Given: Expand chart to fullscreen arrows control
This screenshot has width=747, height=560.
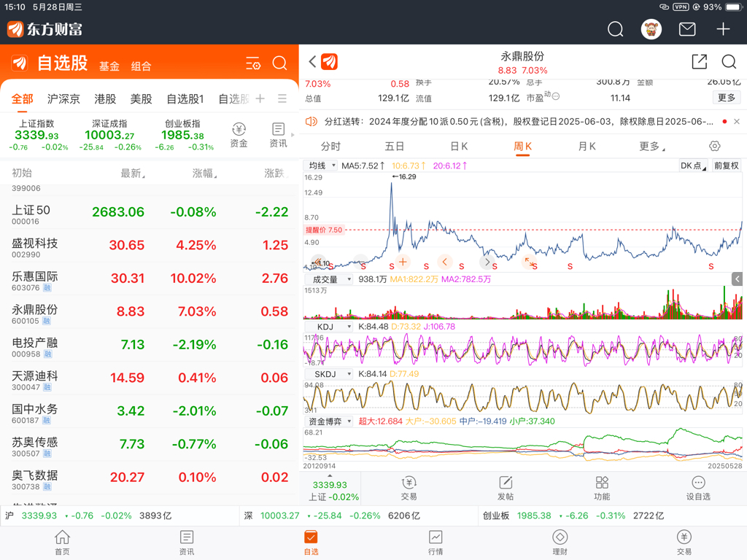Looking at the screenshot, I should (529, 262).
